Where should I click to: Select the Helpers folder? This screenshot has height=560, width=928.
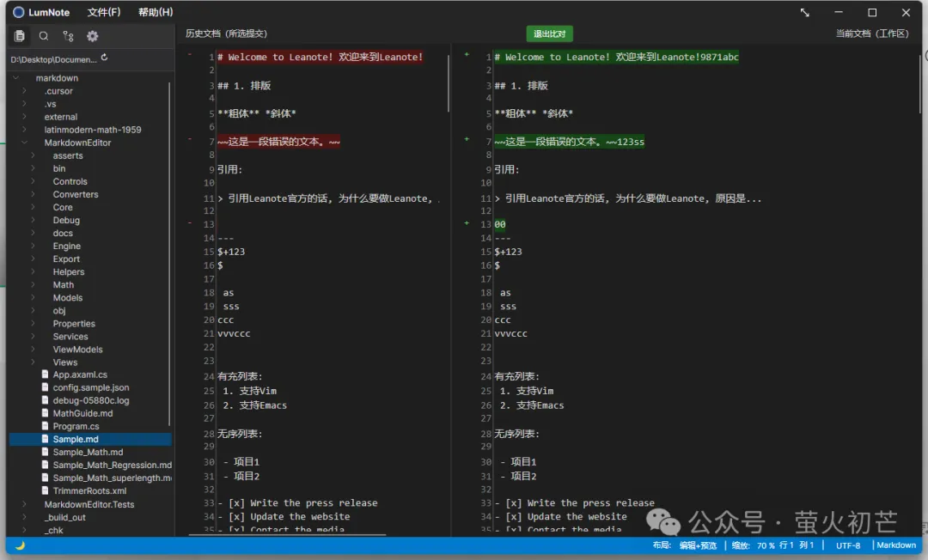click(69, 272)
